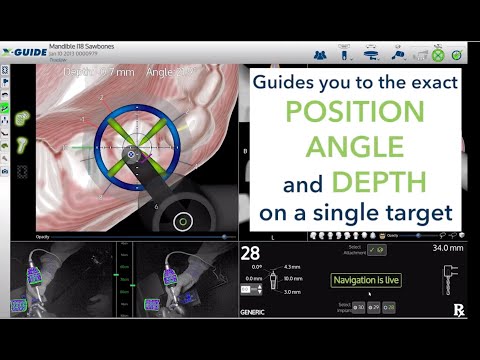Click the X-GUIDE logo
The image size is (480, 360).
pos(24,52)
